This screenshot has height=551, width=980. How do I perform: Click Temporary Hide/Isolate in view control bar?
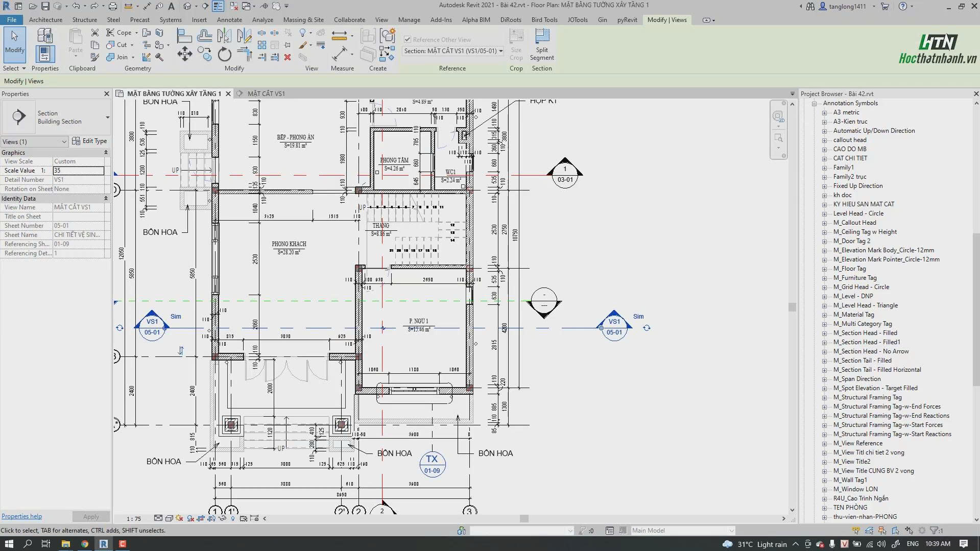pos(222,518)
